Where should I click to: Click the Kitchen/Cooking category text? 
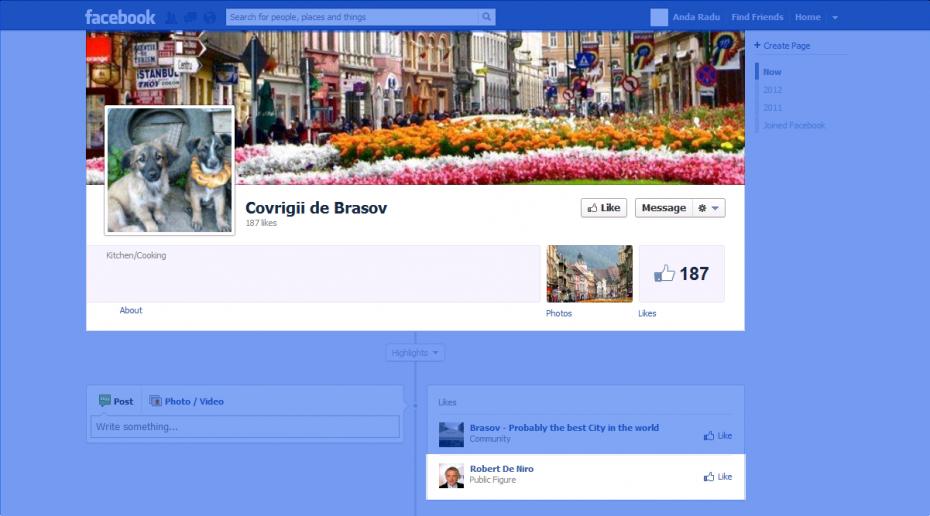pos(136,255)
